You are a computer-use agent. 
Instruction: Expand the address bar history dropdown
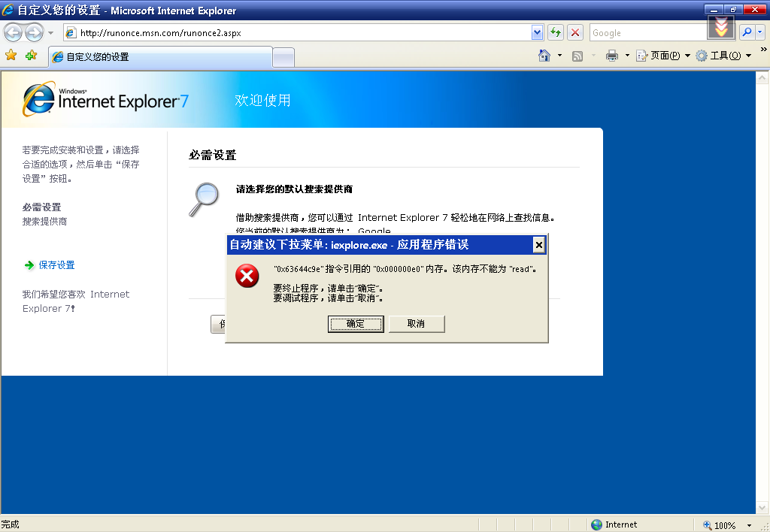[537, 33]
